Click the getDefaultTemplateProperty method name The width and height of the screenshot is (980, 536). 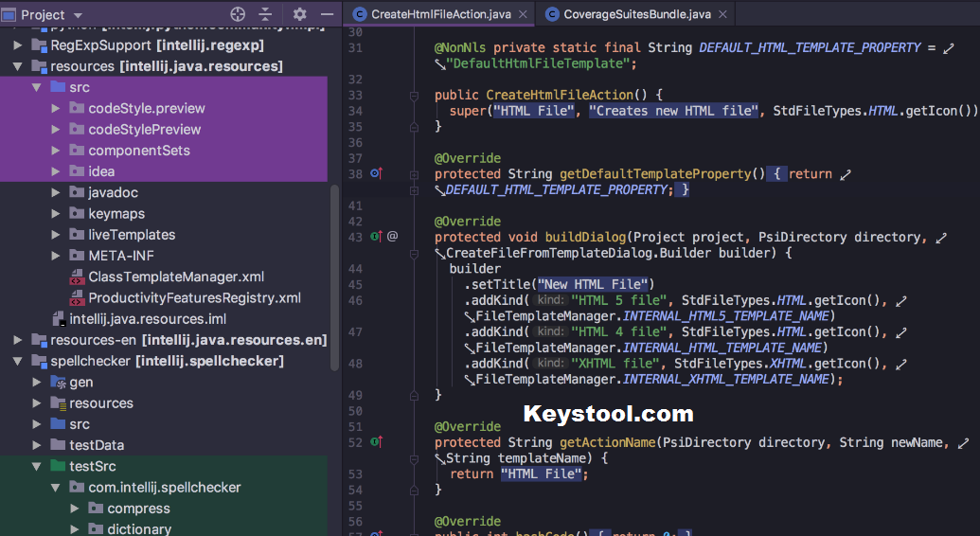(655, 174)
